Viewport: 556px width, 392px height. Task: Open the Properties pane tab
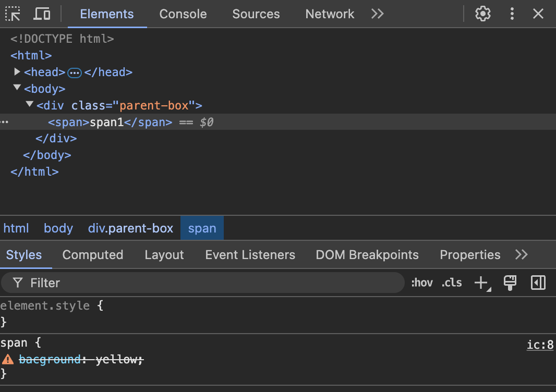point(470,255)
